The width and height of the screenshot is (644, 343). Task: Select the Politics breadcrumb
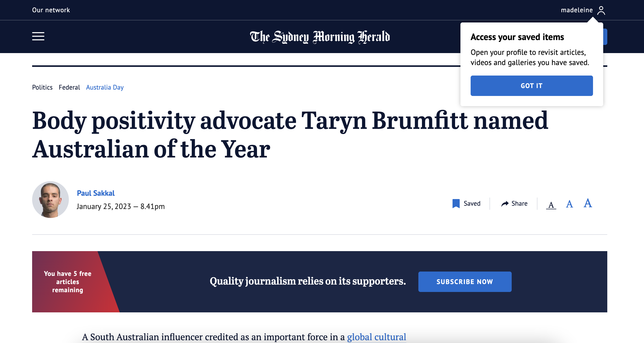[42, 87]
